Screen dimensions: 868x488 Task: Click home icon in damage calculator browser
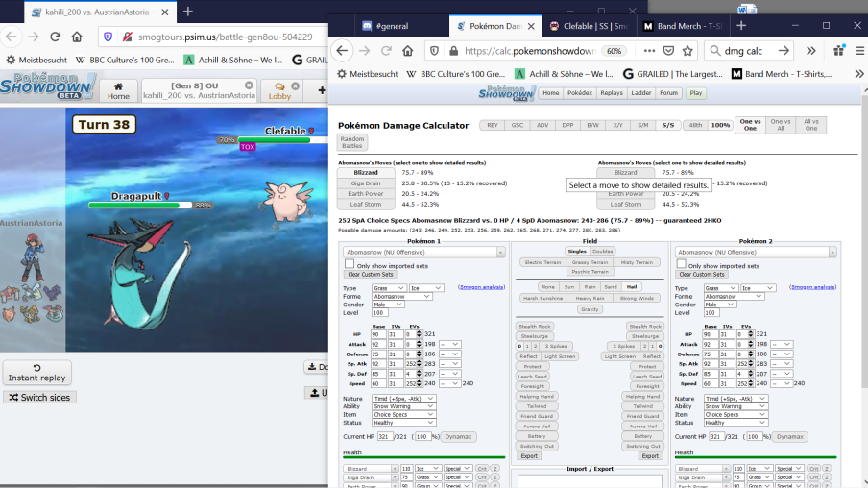(408, 51)
